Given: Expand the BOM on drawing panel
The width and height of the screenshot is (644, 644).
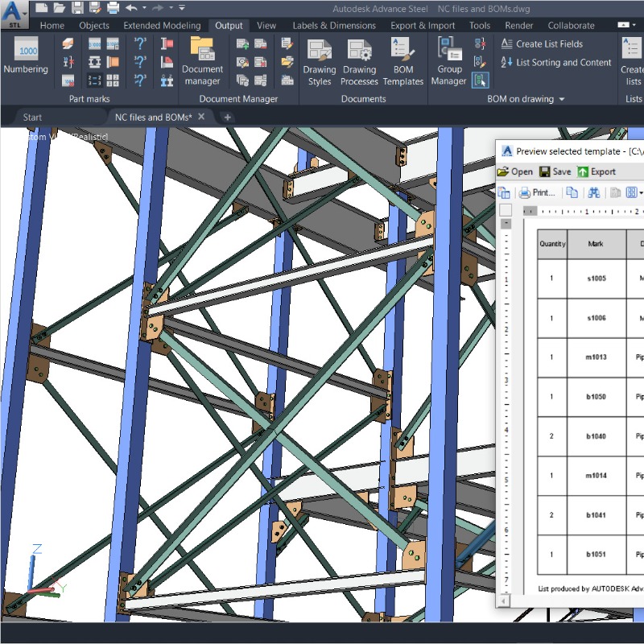Looking at the screenshot, I should click(561, 99).
